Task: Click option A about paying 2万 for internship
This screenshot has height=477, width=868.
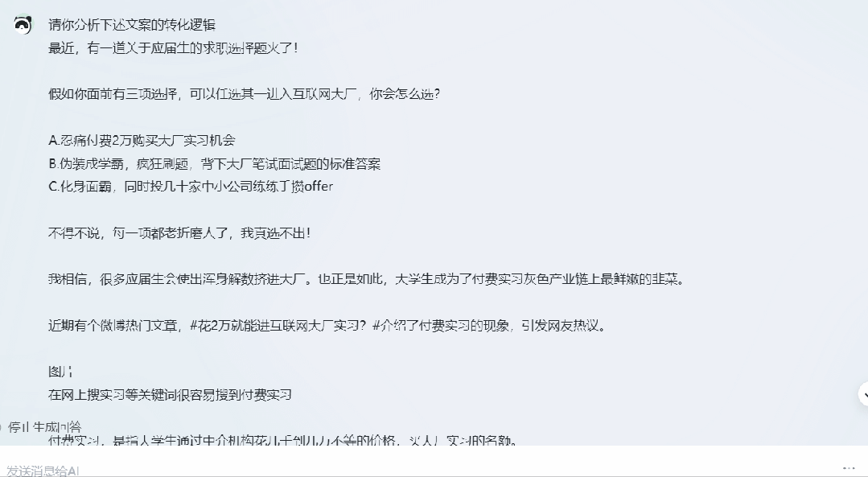Action: 142,141
